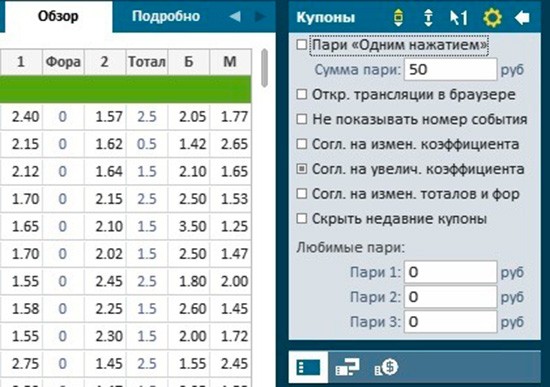
Task: Click the Сумма пари input field
Action: coord(450,69)
